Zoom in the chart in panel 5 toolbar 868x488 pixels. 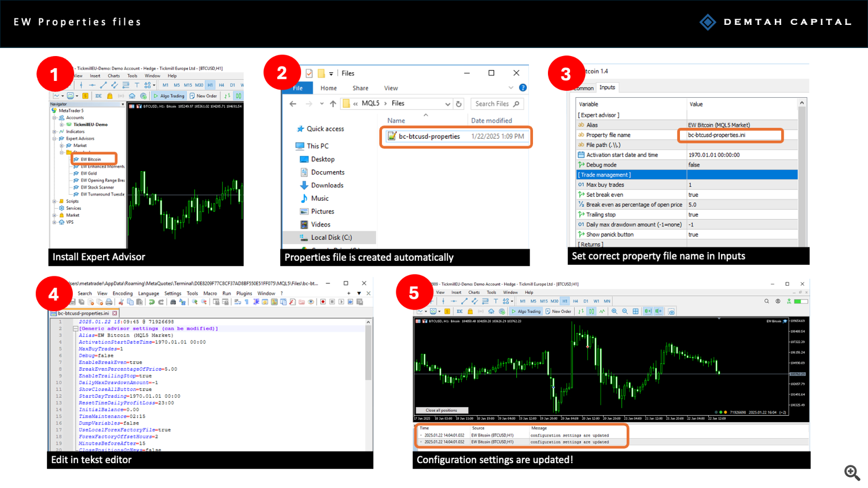(615, 311)
